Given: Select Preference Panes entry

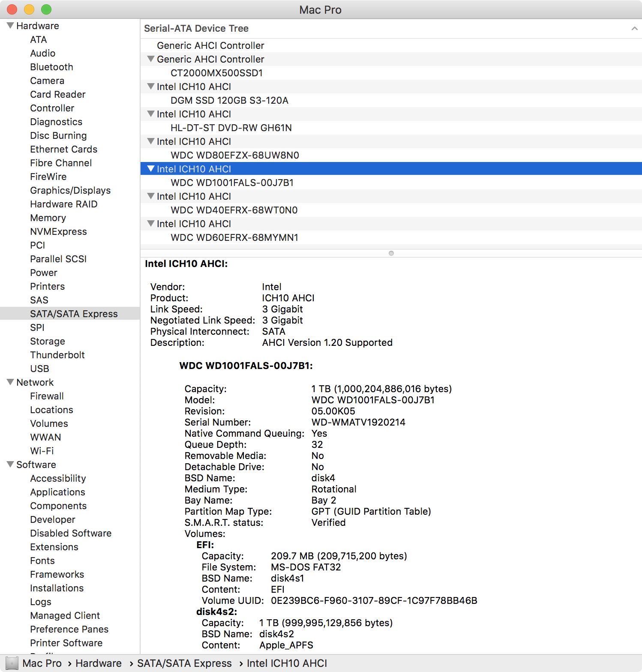Looking at the screenshot, I should [69, 629].
